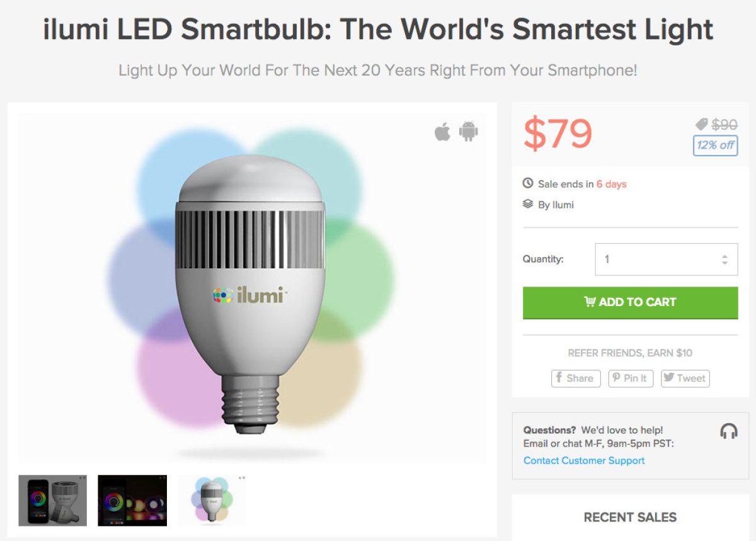Pin the product with Pin It
Viewport: 756px width, 541px height.
click(x=630, y=378)
